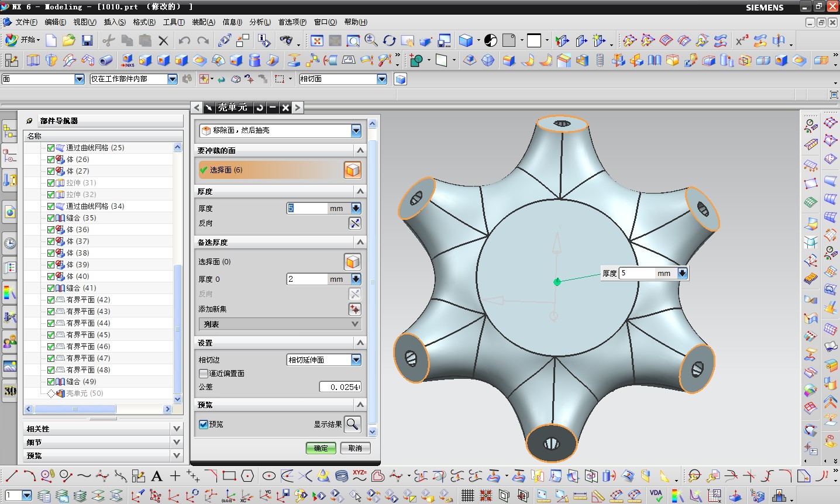
Task: Click the Redo arrow in the toolbar
Action: [203, 40]
